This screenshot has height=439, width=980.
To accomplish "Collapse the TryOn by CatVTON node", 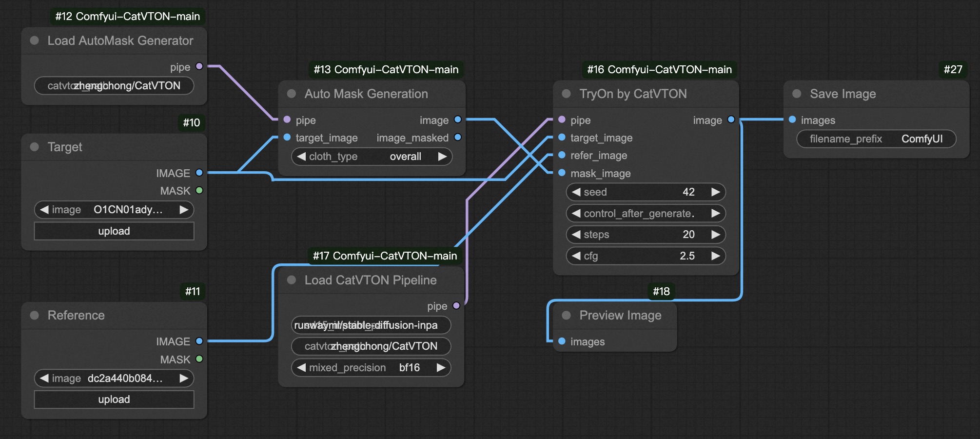I will 566,94.
